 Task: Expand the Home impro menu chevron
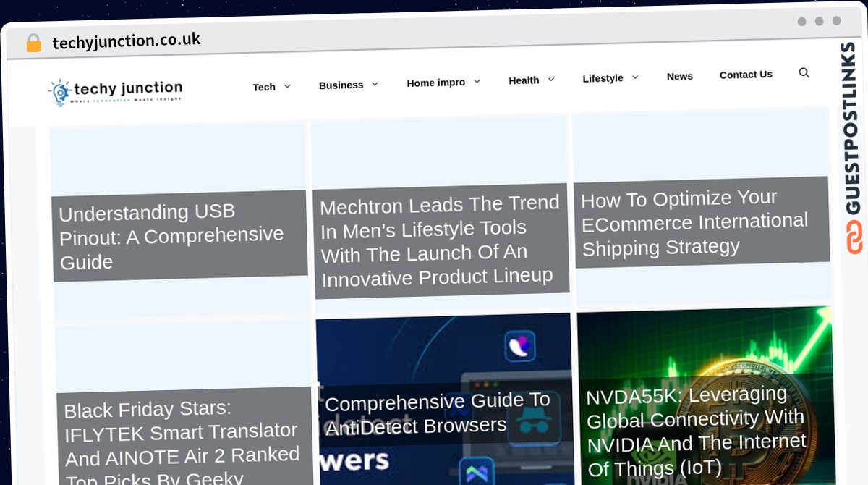click(x=477, y=81)
